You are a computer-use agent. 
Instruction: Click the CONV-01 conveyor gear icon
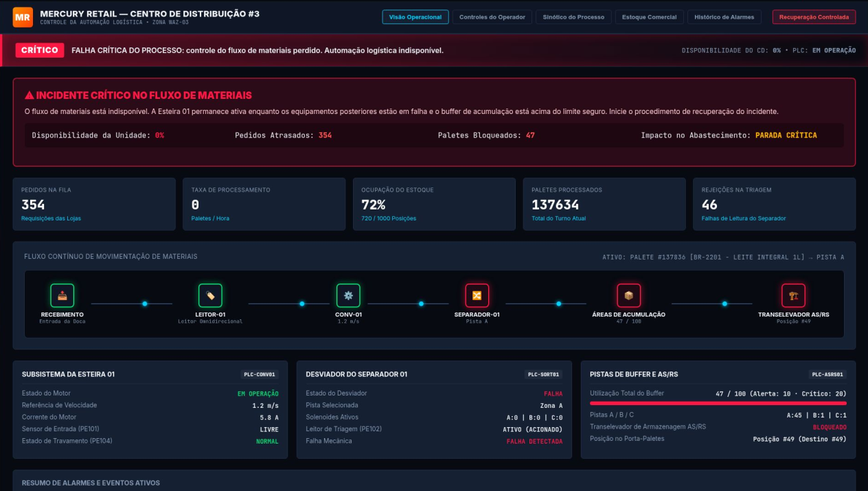pos(348,296)
